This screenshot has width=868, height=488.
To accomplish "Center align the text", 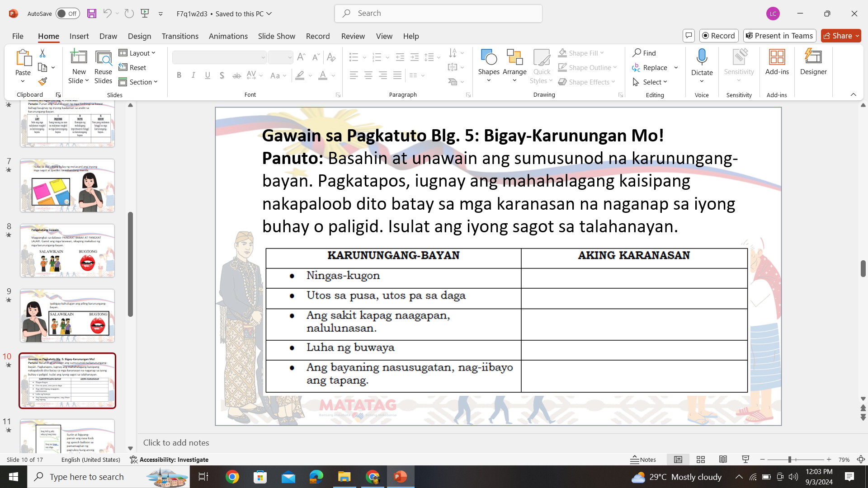I will pyautogui.click(x=368, y=75).
